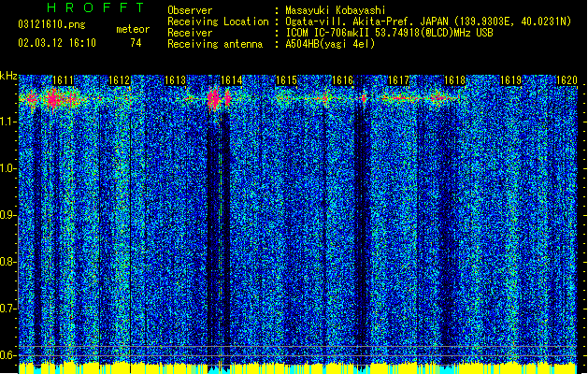Click the meteor count value 74

(136, 43)
